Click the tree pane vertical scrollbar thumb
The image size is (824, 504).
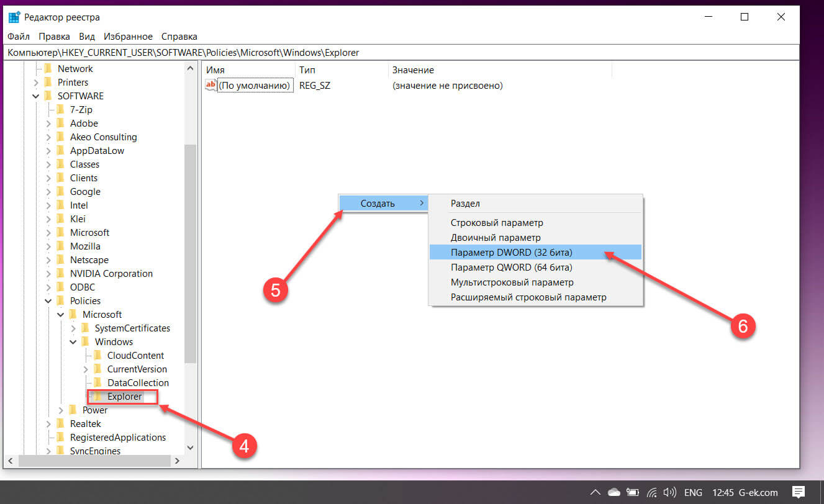190,253
